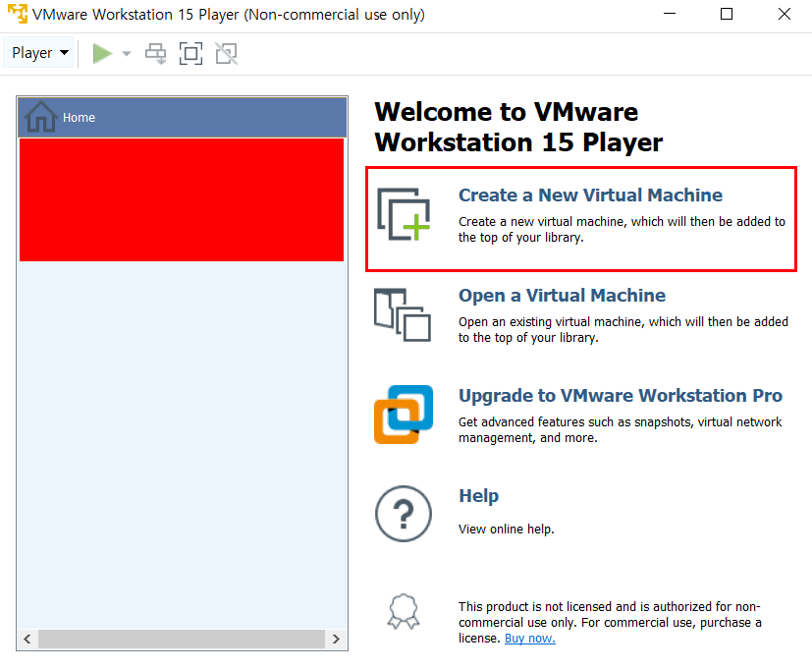
Task: Click 'Open an existing virtual machine' description
Action: click(623, 329)
